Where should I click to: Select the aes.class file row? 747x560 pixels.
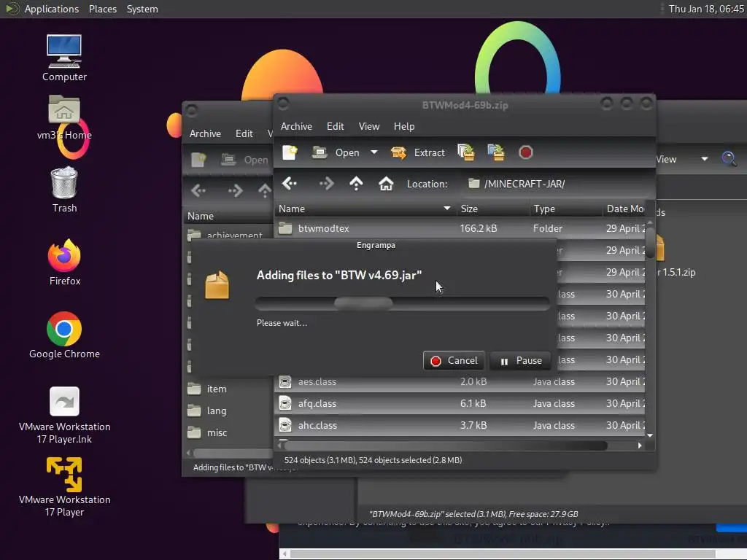tap(460, 382)
